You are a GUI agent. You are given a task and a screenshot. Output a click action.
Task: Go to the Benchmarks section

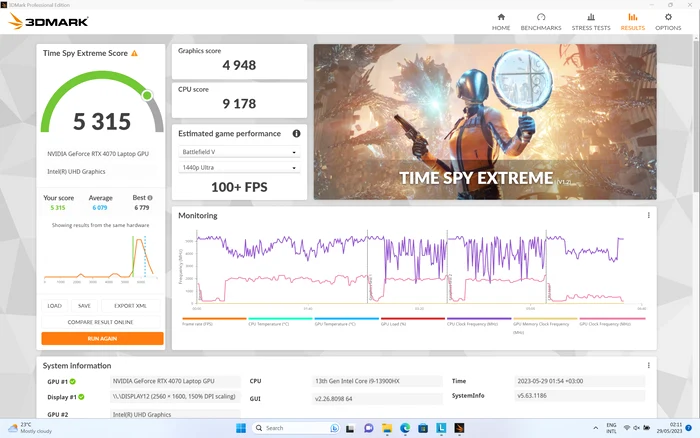[541, 21]
